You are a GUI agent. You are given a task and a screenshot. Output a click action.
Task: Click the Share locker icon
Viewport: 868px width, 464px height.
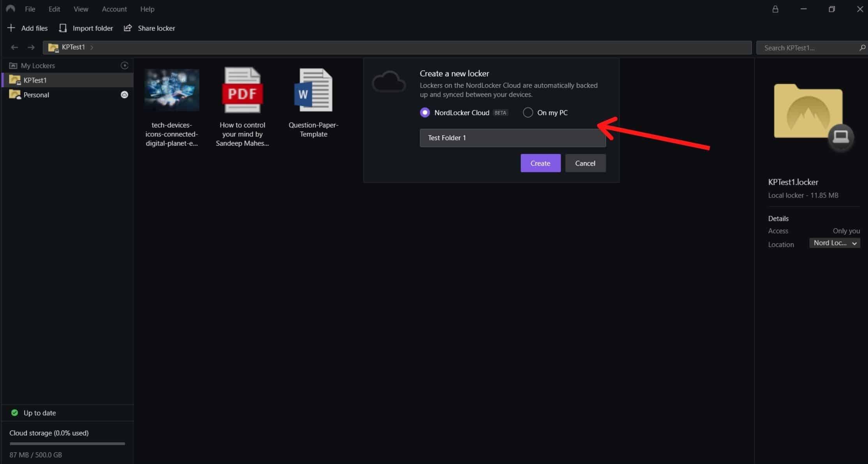[128, 28]
